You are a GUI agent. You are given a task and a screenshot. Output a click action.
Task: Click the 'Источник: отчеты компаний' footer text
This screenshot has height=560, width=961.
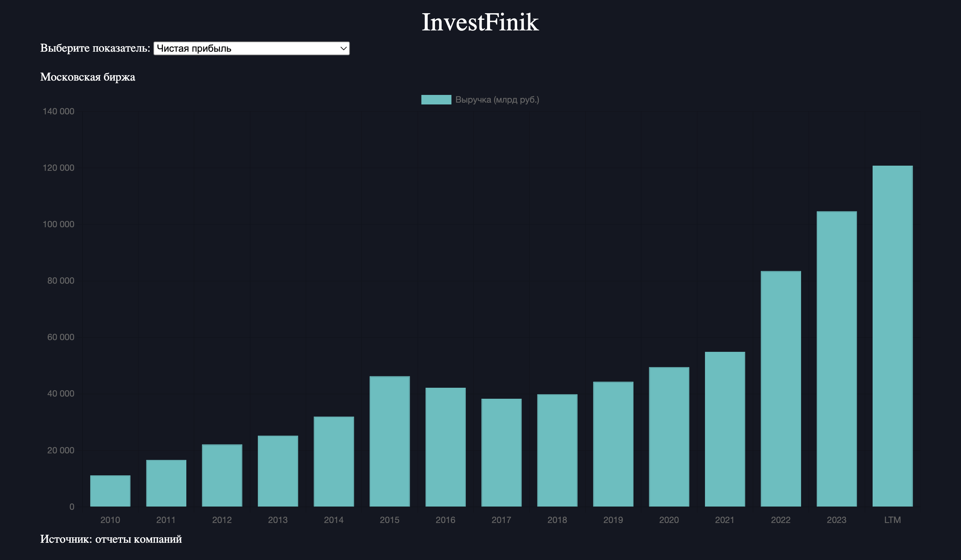(111, 539)
